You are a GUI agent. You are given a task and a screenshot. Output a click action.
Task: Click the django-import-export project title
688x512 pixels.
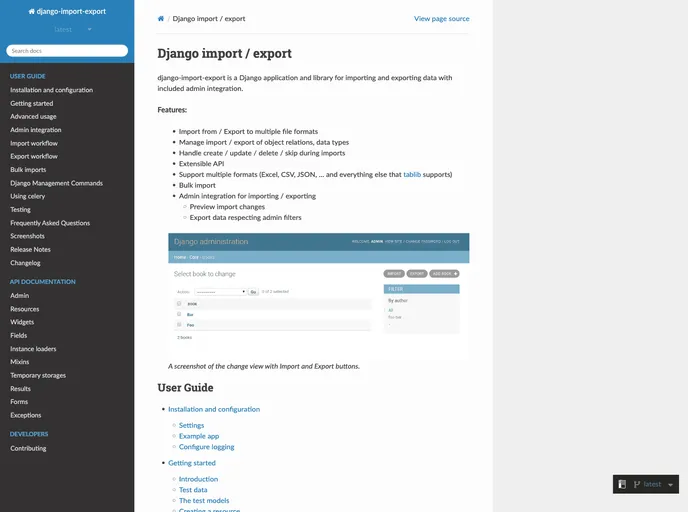click(67, 10)
